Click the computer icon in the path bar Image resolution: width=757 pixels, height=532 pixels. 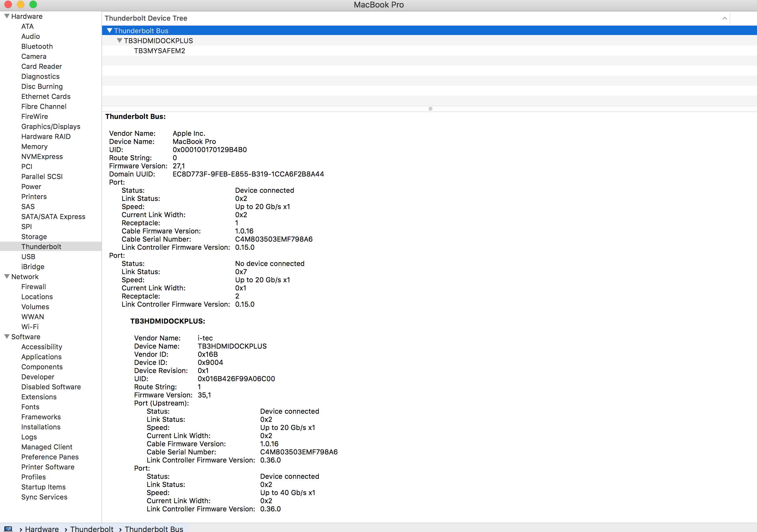click(x=8, y=529)
